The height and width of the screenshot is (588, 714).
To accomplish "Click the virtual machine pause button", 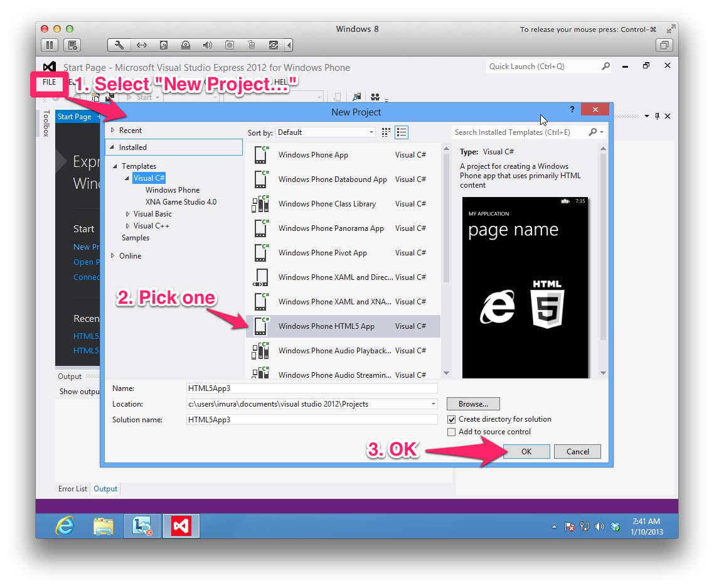I will tap(50, 45).
